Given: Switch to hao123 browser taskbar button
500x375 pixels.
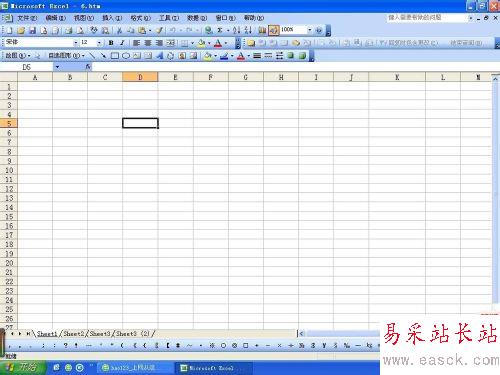Looking at the screenshot, I should 134,368.
